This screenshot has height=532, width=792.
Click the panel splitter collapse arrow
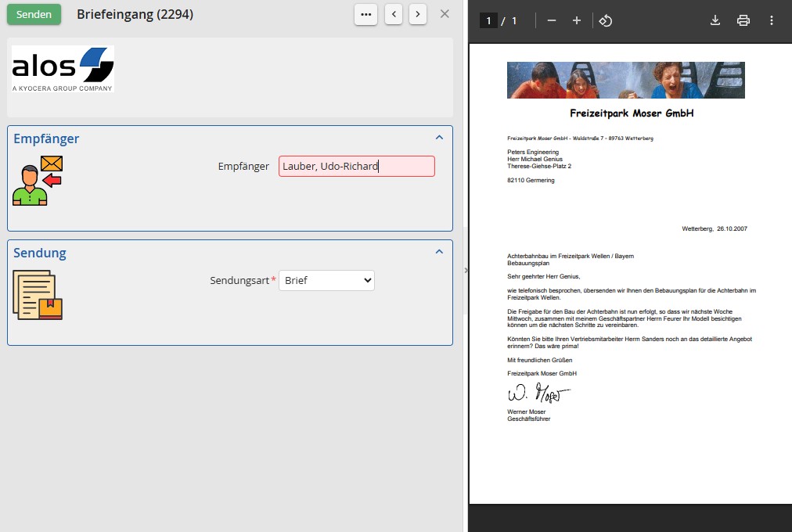click(466, 271)
